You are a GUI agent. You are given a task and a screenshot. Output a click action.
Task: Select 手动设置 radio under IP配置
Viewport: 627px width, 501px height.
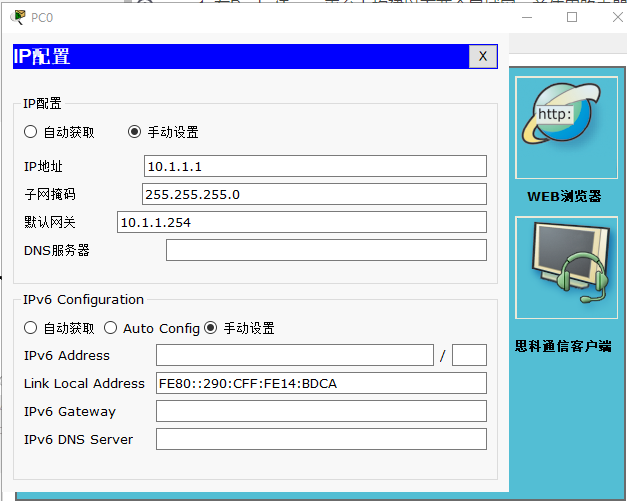134,132
